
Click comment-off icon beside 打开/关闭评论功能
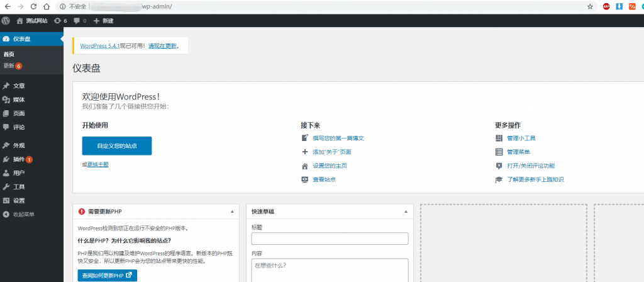tap(499, 166)
